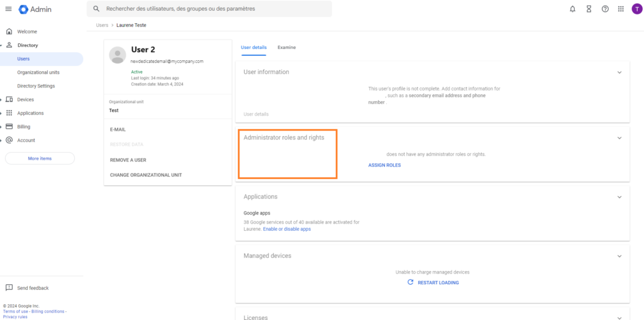The image size is (644, 320).
Task: Click the Administrator roles and rights heading
Action: (x=284, y=138)
